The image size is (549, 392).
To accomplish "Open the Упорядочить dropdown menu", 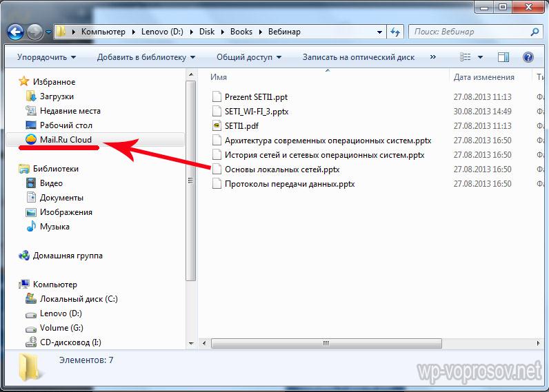I will click(46, 57).
